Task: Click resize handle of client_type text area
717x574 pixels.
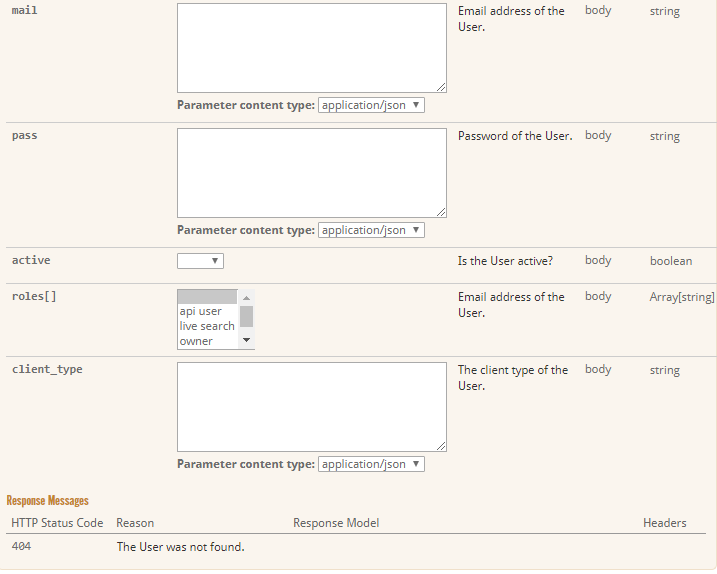Action: pyautogui.click(x=441, y=446)
